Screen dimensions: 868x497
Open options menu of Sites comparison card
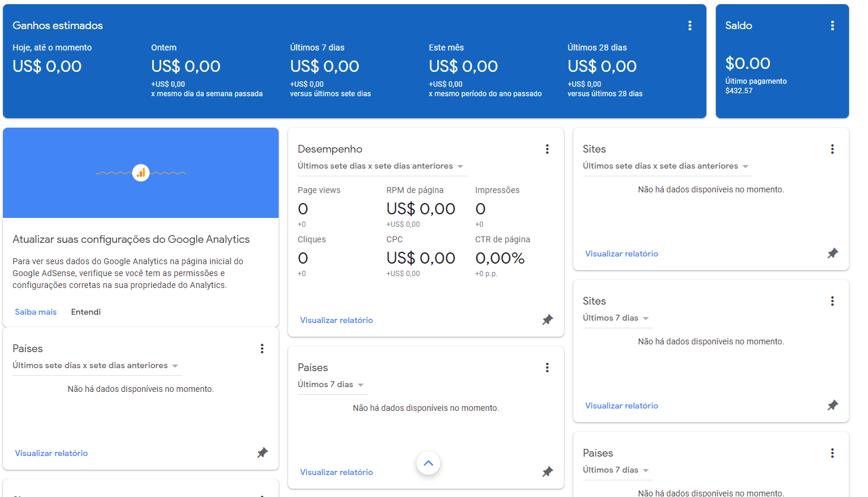tap(832, 149)
